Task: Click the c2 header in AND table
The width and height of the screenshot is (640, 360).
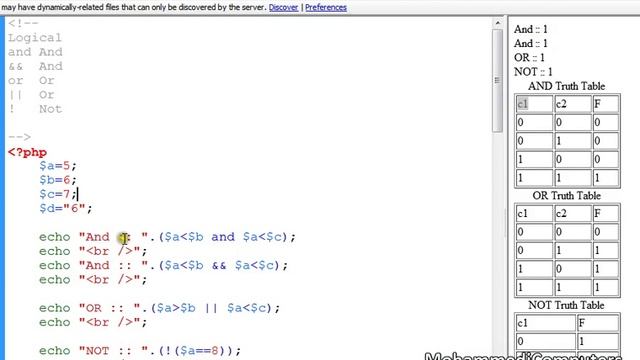Action: pos(573,104)
